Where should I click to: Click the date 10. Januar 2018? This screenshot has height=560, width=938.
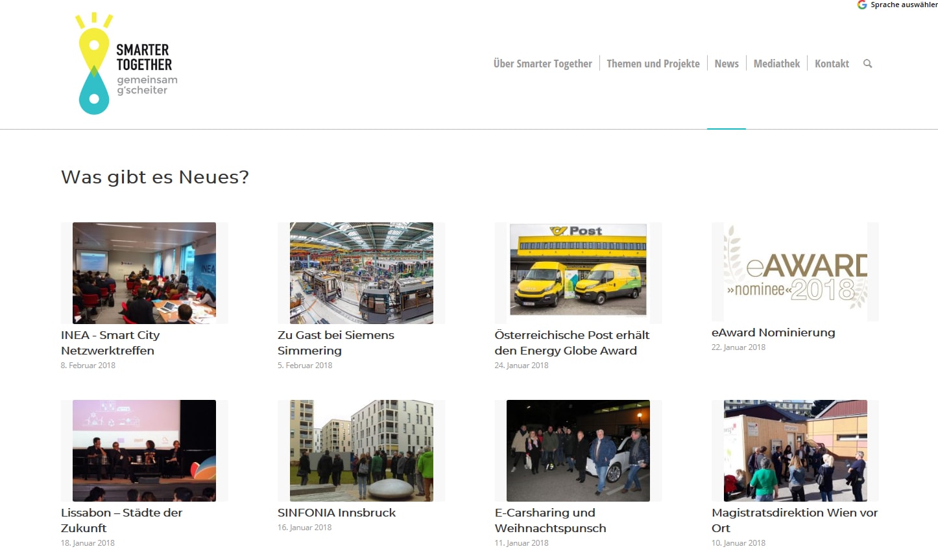pyautogui.click(x=738, y=543)
